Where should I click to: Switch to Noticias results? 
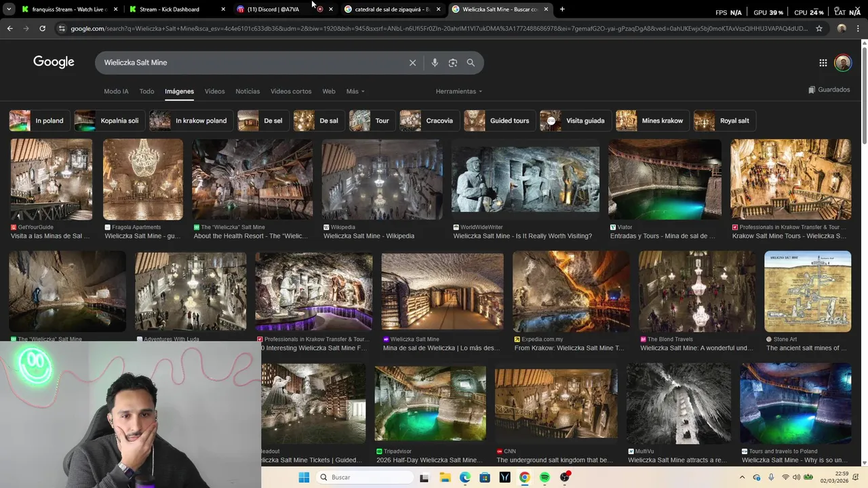click(248, 91)
